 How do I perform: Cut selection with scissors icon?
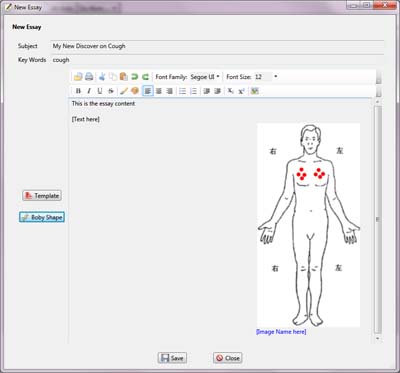[102, 77]
